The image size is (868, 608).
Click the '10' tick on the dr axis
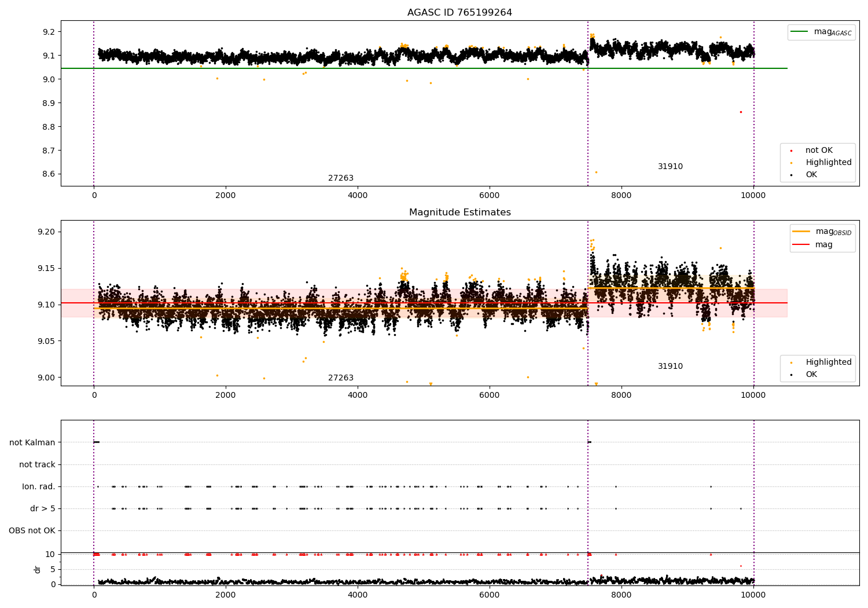51,554
